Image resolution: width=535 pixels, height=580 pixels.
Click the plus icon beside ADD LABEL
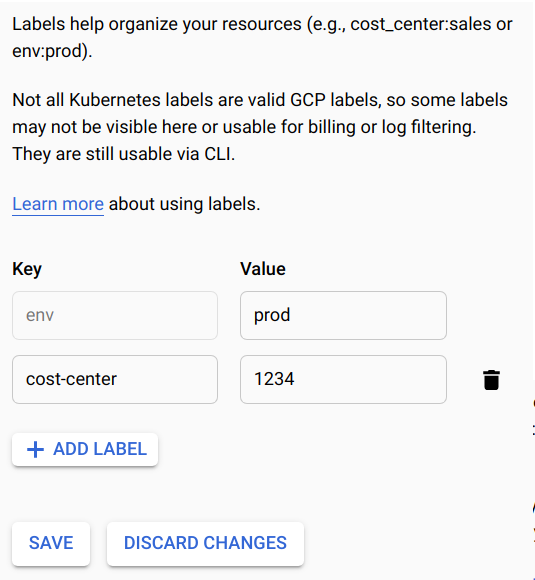[36, 449]
